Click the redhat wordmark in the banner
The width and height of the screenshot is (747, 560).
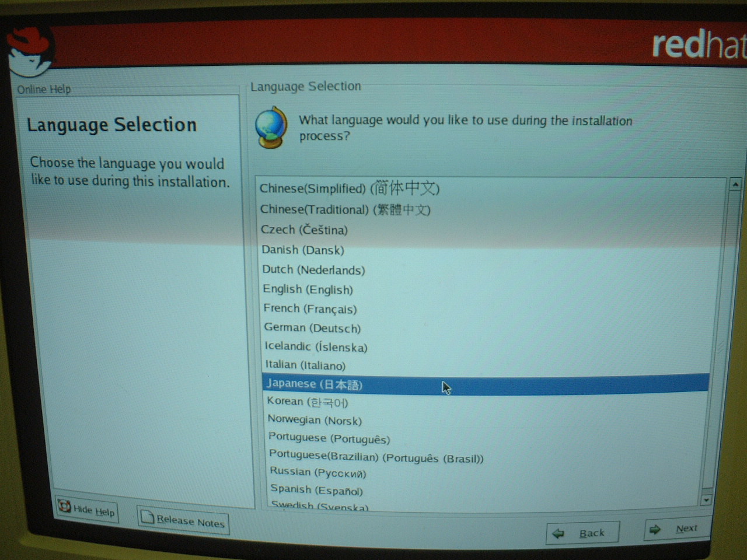(x=699, y=44)
